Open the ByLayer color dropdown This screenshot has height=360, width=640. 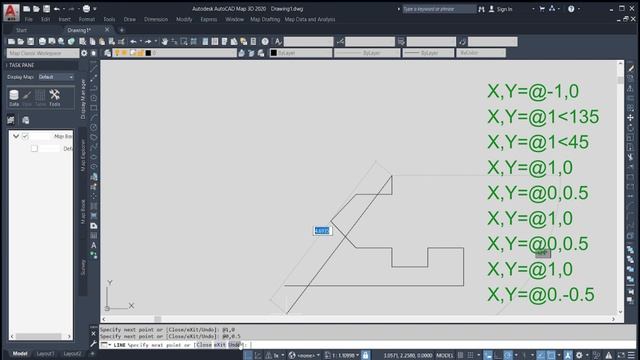pos(301,53)
